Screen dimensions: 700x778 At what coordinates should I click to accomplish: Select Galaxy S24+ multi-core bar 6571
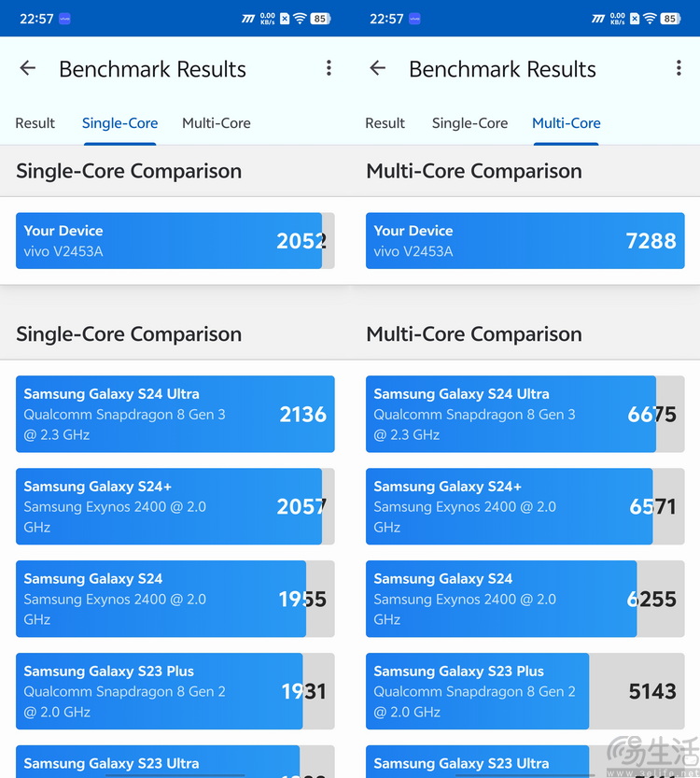pos(525,506)
